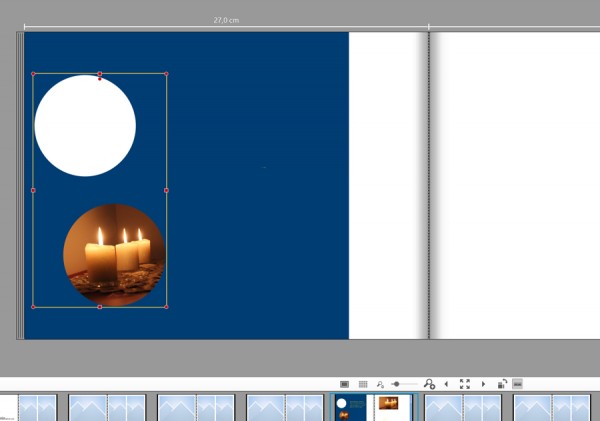Go to previous page arrow
Screen dimensions: 600x421
[x=446, y=384]
